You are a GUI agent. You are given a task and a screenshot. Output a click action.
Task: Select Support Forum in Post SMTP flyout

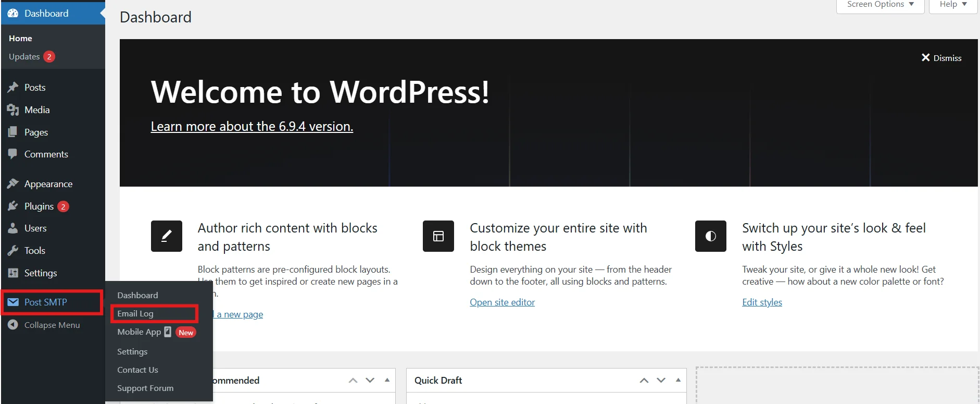coord(145,388)
